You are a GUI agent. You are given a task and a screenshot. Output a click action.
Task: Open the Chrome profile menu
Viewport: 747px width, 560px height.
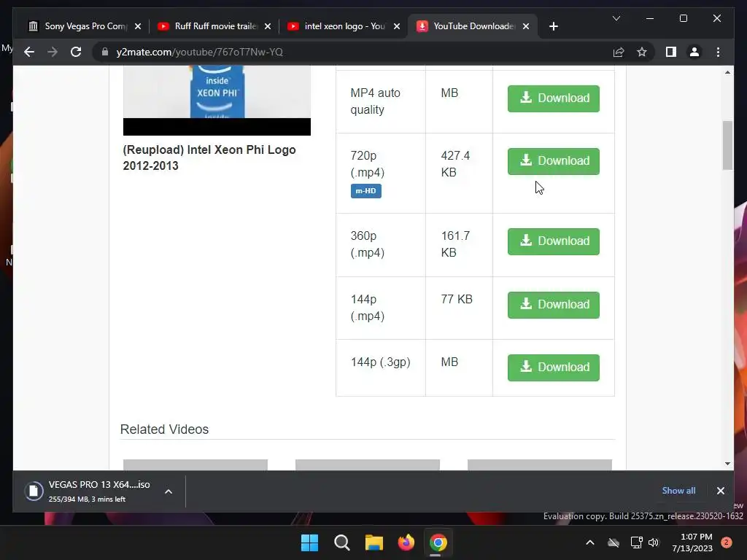(694, 52)
